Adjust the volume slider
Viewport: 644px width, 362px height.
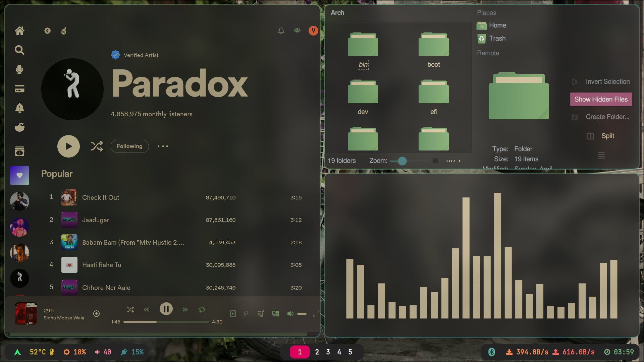click(302, 314)
